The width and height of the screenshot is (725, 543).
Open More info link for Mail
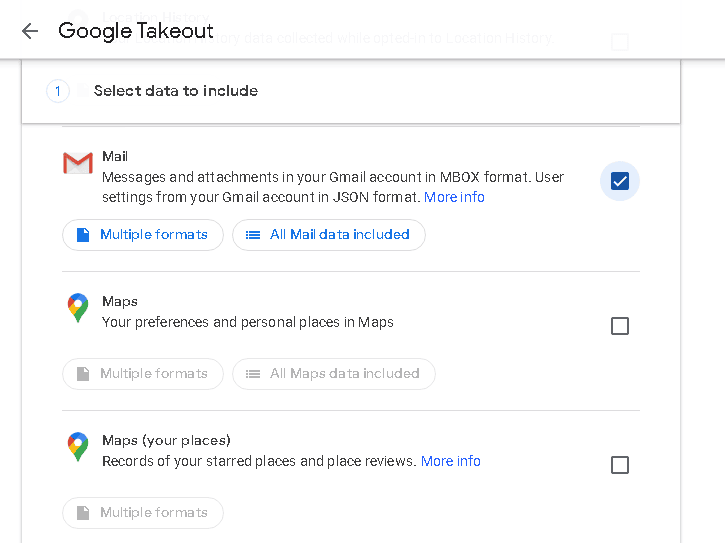pos(454,197)
